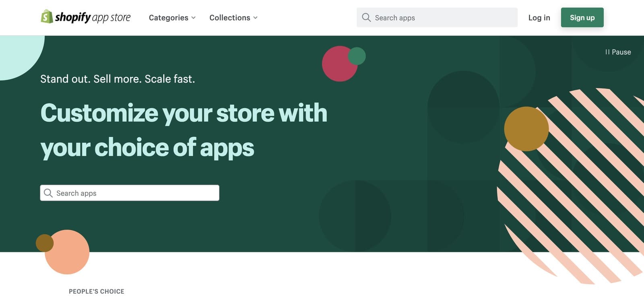Viewport: 644px width, 299px height.
Task: Expand the Collections dropdown menu
Action: (233, 18)
